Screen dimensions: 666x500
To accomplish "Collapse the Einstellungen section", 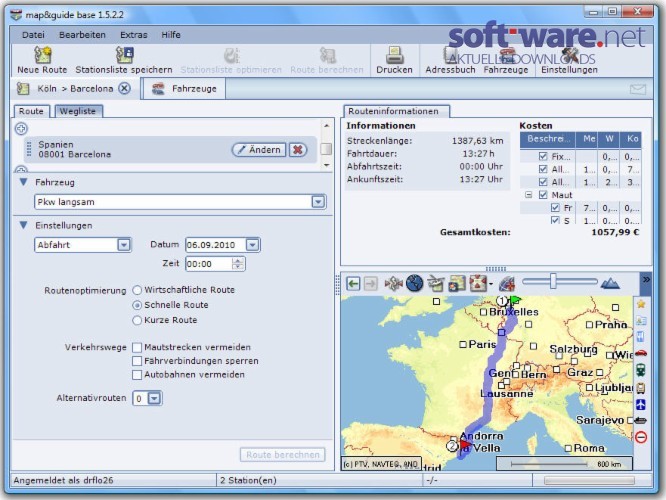I will pyautogui.click(x=23, y=225).
